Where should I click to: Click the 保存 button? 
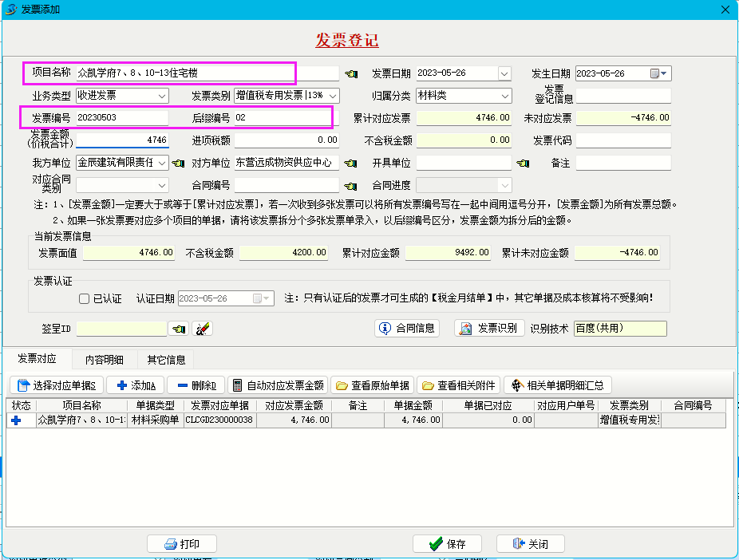pos(448,544)
